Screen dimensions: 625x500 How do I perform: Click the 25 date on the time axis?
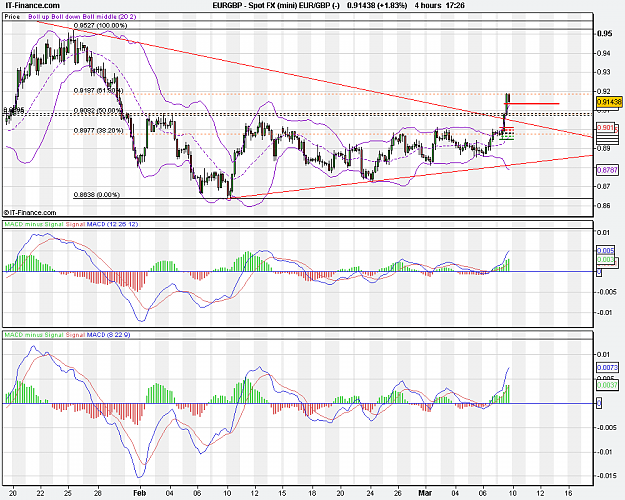68,493
